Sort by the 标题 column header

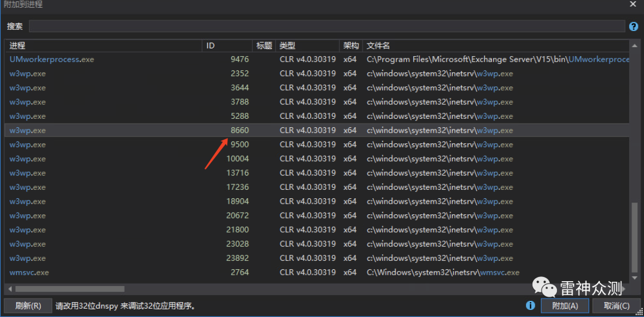click(x=264, y=45)
